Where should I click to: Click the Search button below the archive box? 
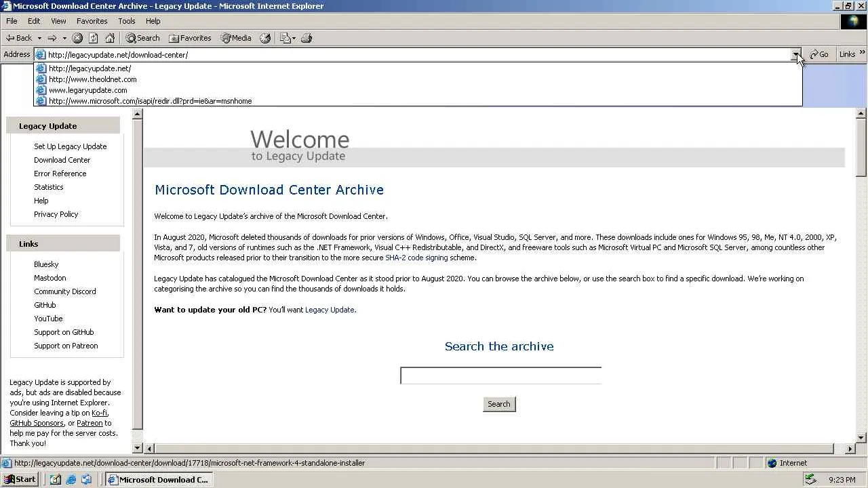click(499, 404)
